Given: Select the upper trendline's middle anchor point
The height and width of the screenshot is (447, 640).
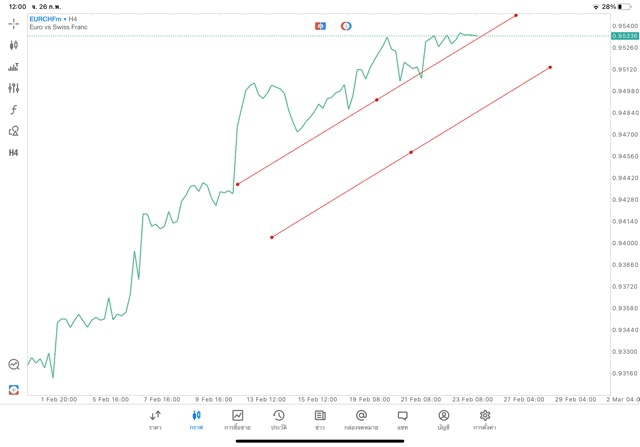Looking at the screenshot, I should 376,100.
